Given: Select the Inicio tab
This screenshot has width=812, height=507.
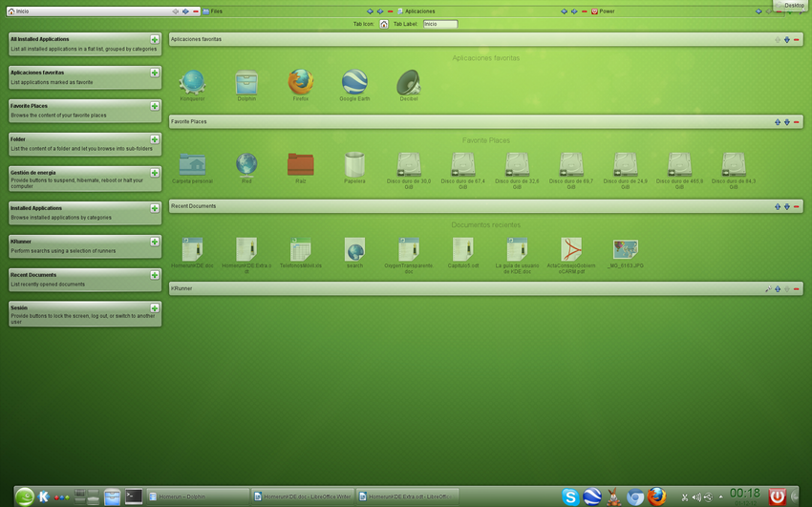Looking at the screenshot, I should (x=103, y=11).
